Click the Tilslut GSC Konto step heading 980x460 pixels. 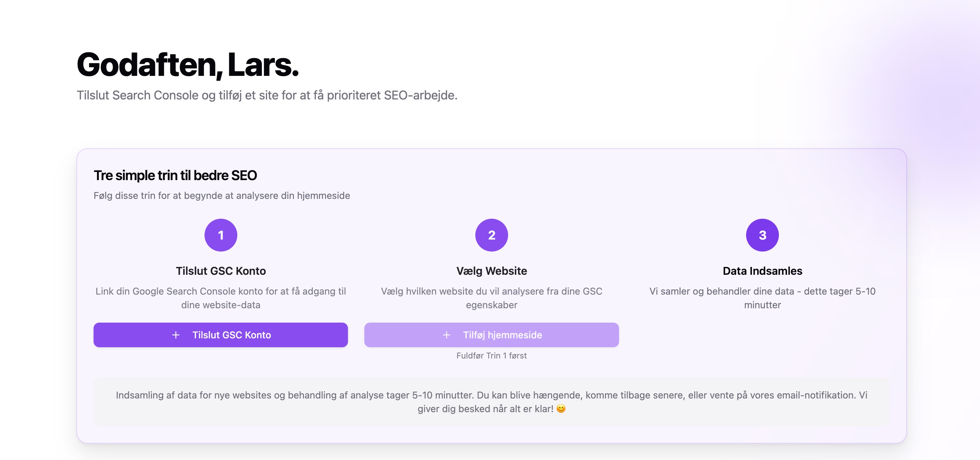click(x=221, y=271)
